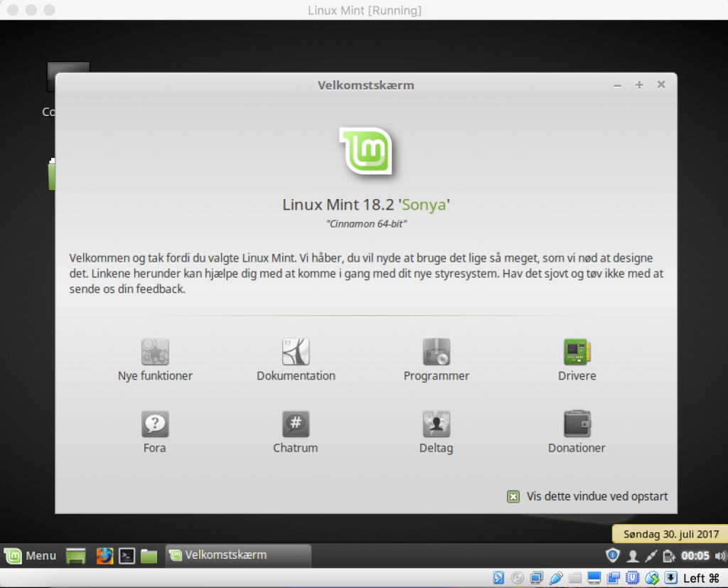This screenshot has height=588, width=728.
Task: Toggle Vis dette vindue ved opstart checkbox
Action: (x=513, y=496)
